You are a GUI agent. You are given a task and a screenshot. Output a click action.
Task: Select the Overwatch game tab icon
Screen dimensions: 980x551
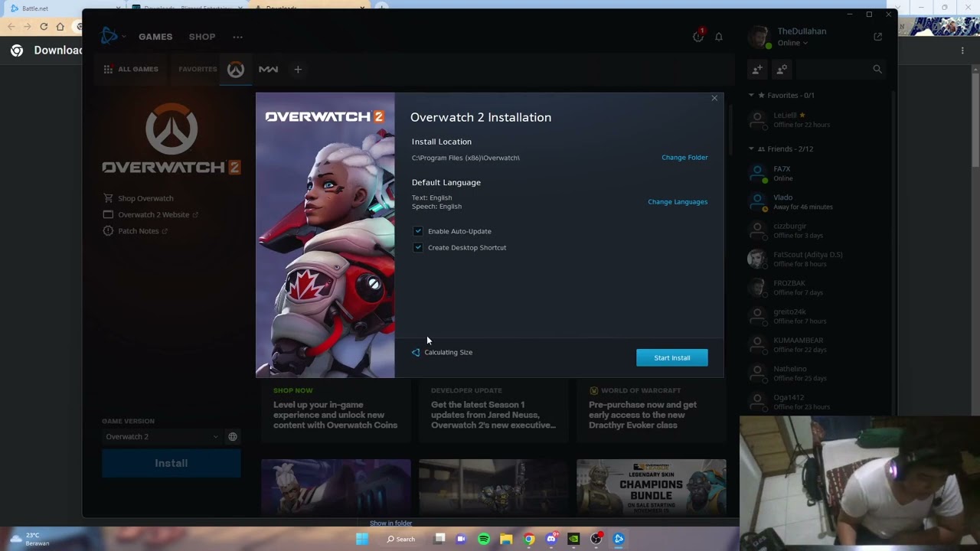tap(236, 70)
